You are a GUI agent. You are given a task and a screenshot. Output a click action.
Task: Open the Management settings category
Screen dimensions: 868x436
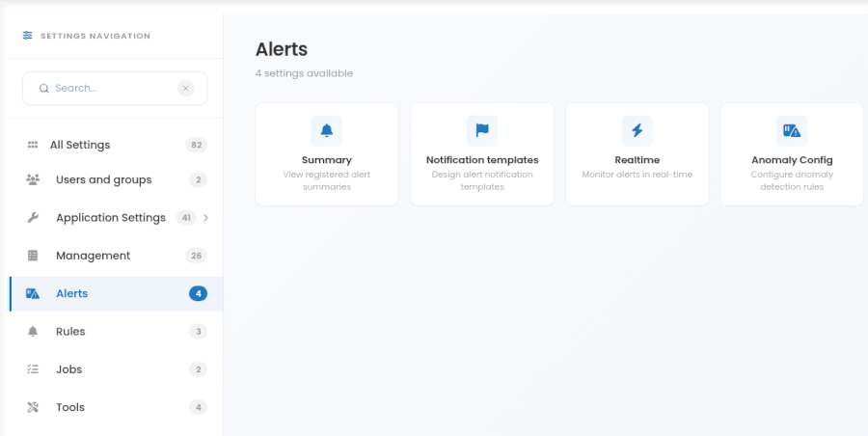[x=116, y=256]
